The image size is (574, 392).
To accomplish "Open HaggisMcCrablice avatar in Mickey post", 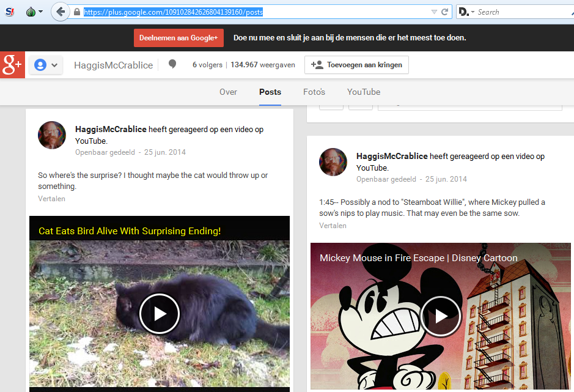I will pyautogui.click(x=333, y=162).
